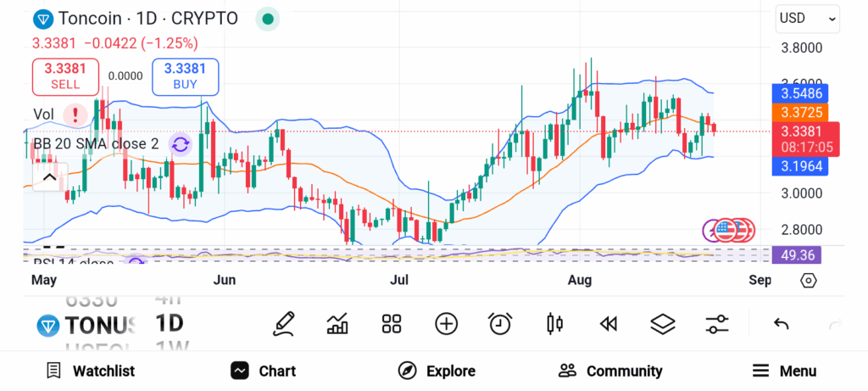Open the Community tab

(x=610, y=371)
